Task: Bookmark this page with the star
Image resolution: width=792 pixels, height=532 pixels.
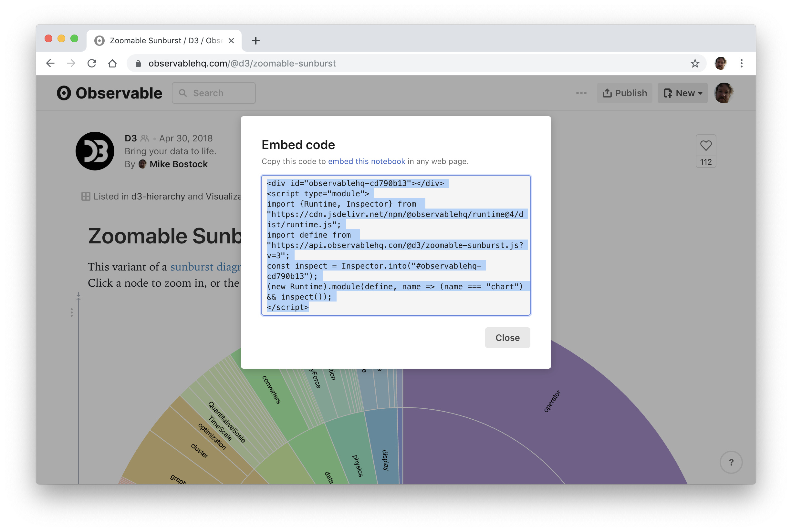Action: point(694,64)
